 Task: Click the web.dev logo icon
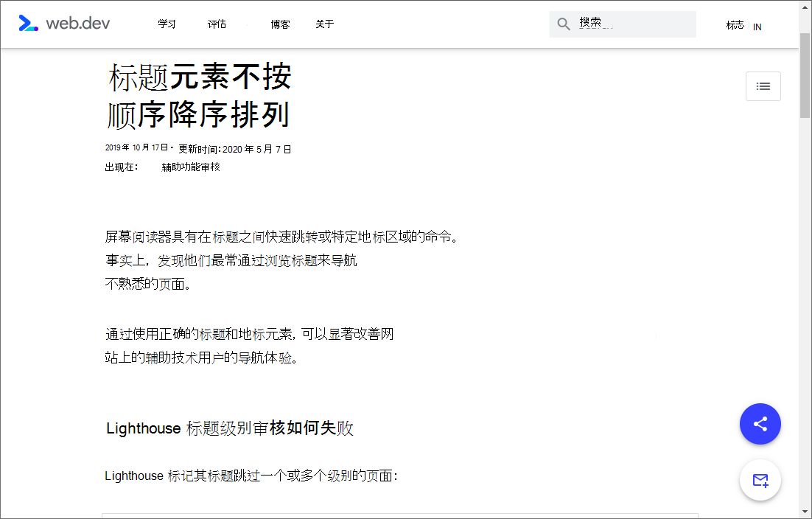28,24
